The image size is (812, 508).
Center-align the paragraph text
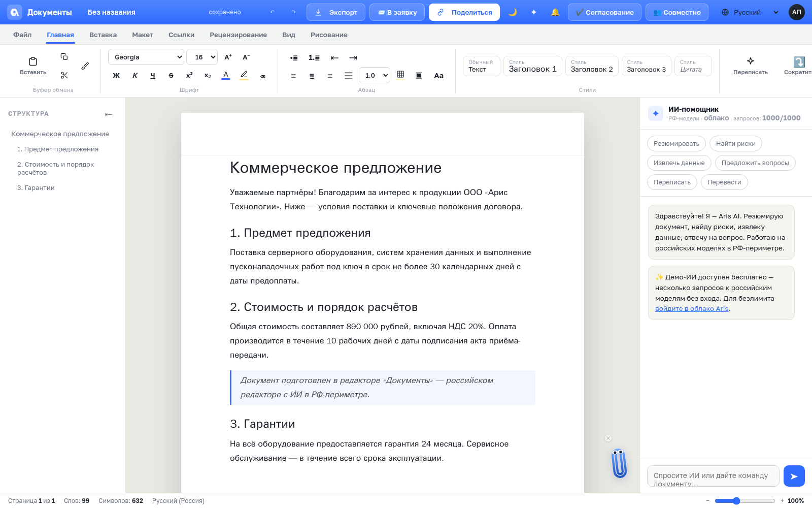[x=312, y=76]
